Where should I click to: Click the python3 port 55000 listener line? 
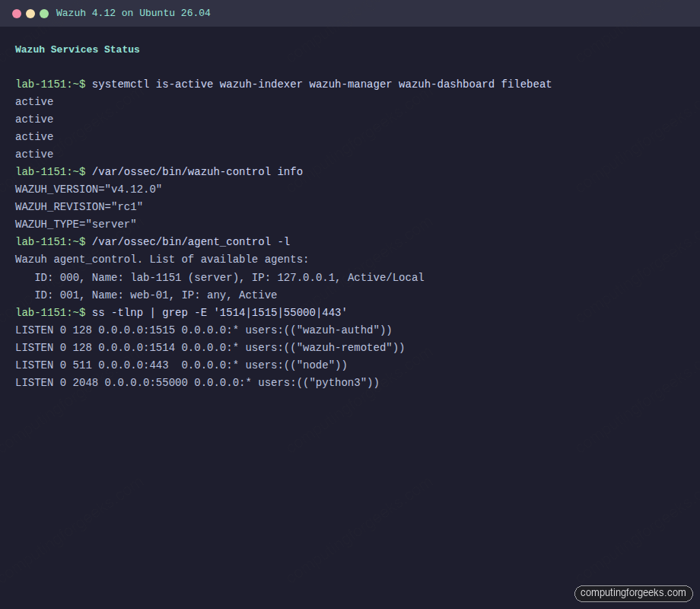tap(196, 382)
